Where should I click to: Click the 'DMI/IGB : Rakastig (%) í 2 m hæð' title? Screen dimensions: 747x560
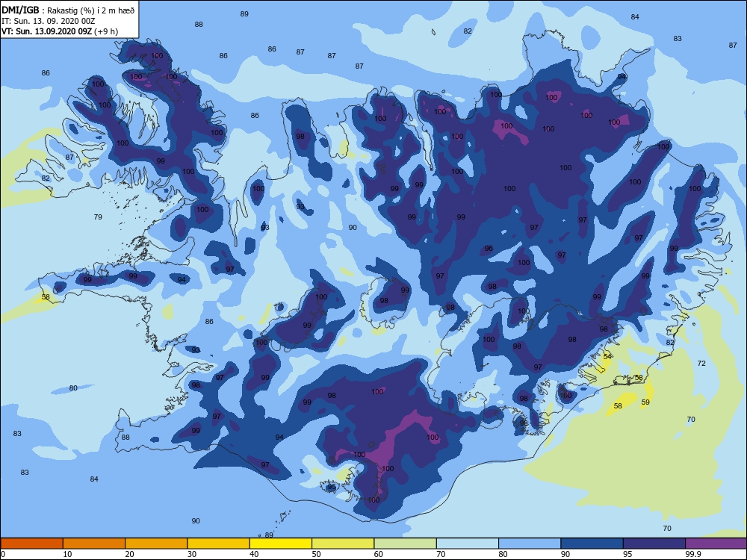(x=68, y=10)
